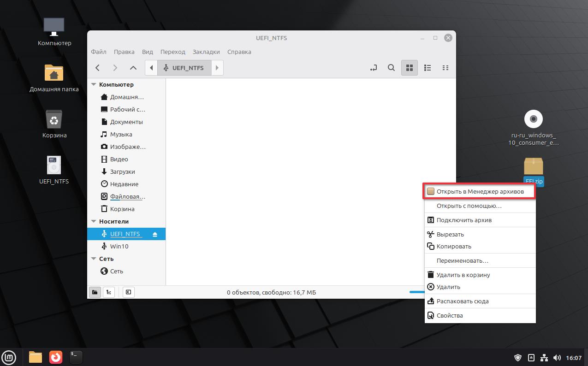The height and width of the screenshot is (366, 588).
Task: Click the path bar right scroll arrow
Action: pyautogui.click(x=217, y=68)
